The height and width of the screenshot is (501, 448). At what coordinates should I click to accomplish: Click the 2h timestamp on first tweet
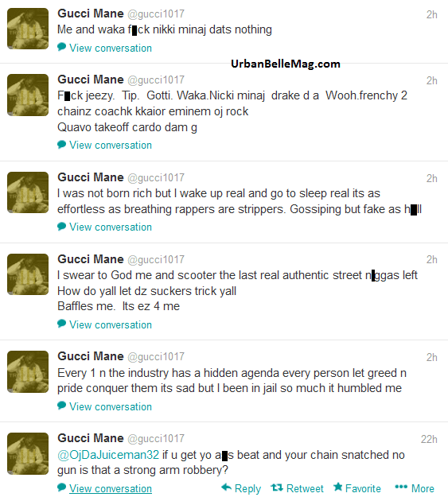(432, 14)
